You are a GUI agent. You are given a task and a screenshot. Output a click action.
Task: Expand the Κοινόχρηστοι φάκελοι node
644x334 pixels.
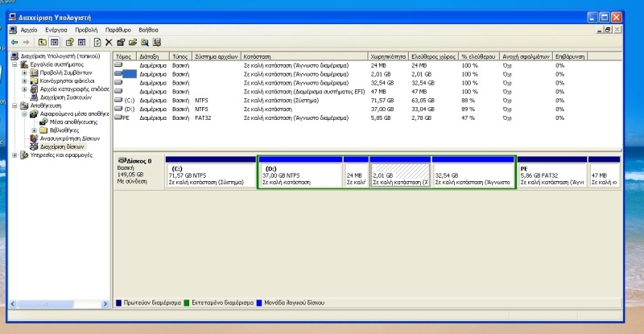[x=24, y=81]
